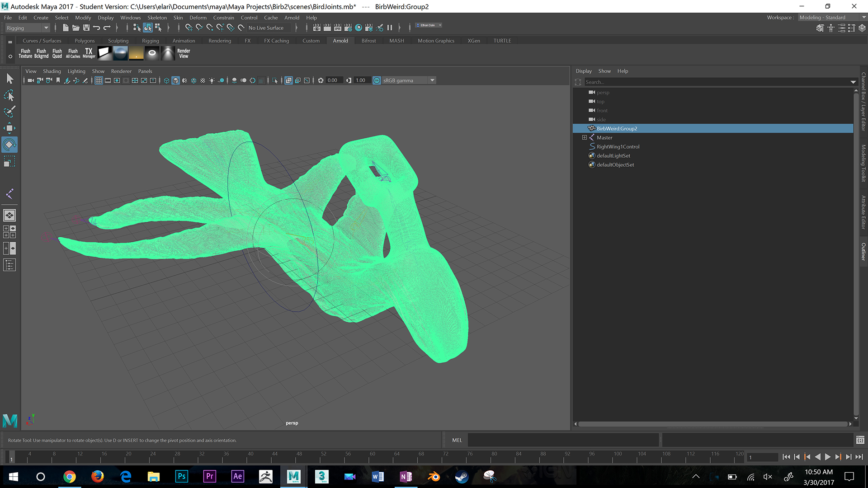Click the joint tool icon in left toolbar

(x=9, y=194)
